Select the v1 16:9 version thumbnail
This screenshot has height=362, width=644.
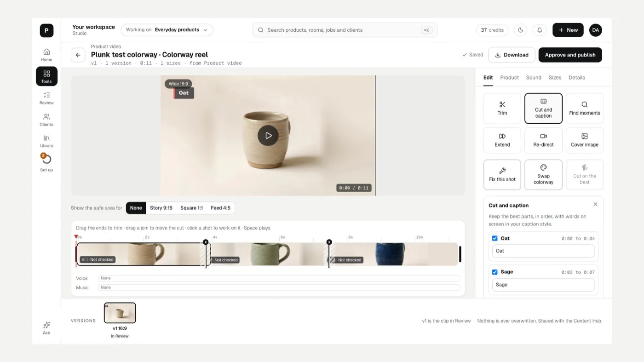(x=120, y=313)
